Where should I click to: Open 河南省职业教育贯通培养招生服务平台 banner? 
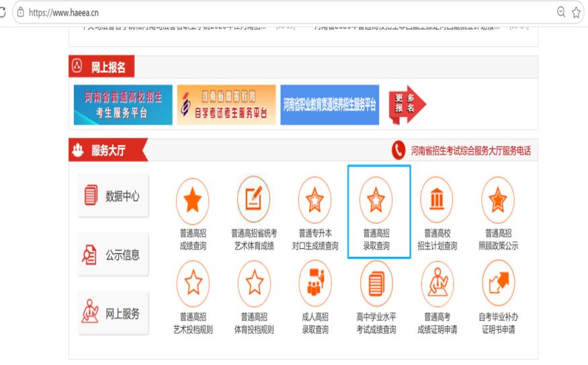(x=330, y=105)
